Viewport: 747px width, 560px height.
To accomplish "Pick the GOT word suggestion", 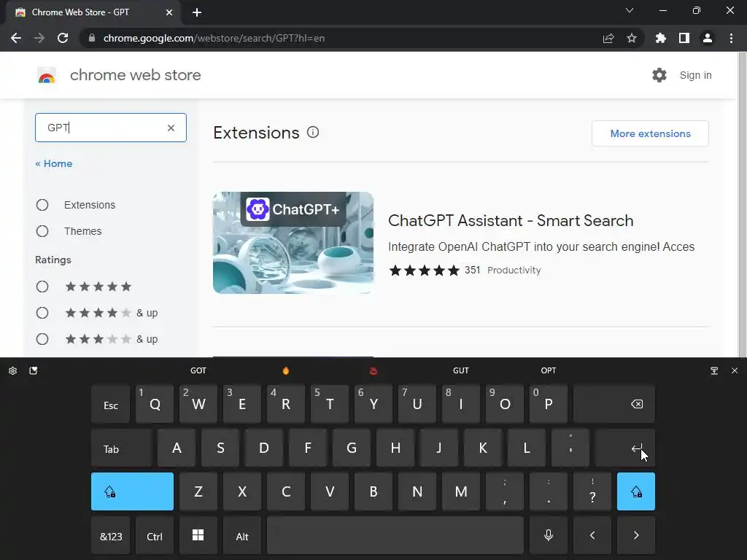I will (198, 370).
